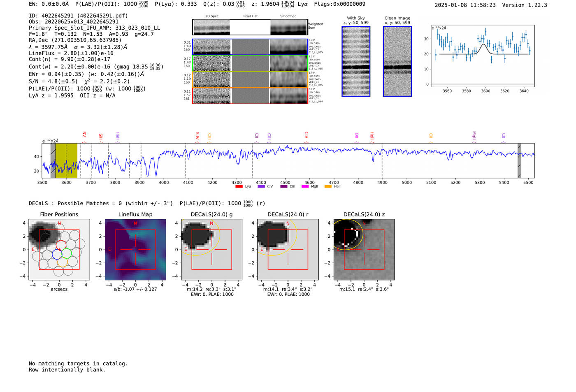Screen dimensions: 576x392
Task: Select the orange HeII legend swatch
Action: (328, 187)
